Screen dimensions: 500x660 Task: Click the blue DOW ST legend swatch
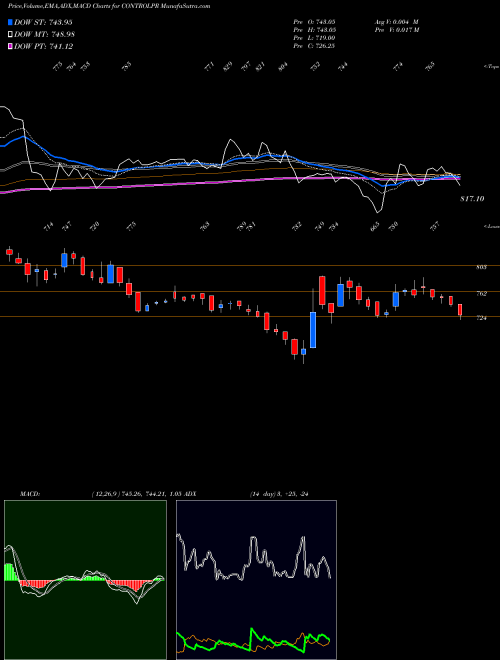click(x=10, y=22)
